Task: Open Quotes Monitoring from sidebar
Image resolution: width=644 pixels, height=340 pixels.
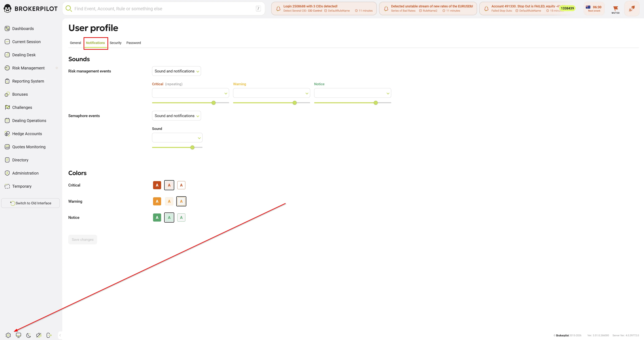Action: pyautogui.click(x=29, y=147)
